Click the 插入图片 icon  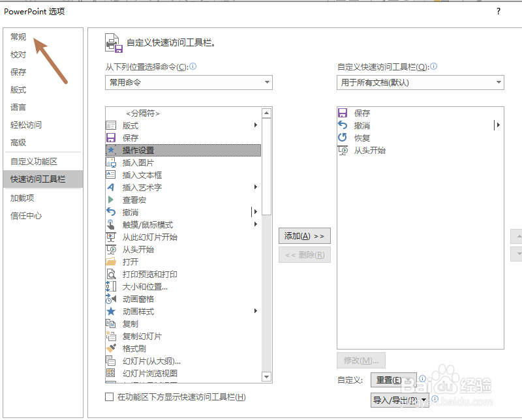point(111,162)
